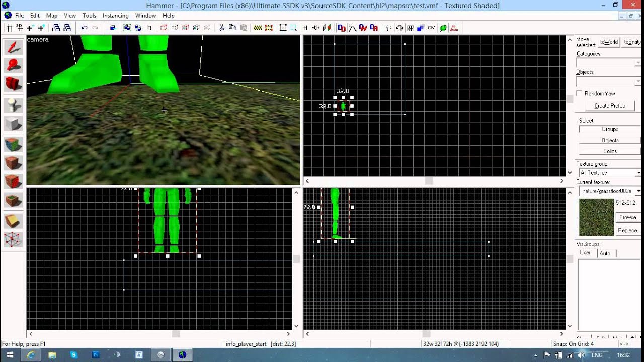Viewport: 644px width, 362px height.
Task: Open the Edit menu
Action: point(35,16)
